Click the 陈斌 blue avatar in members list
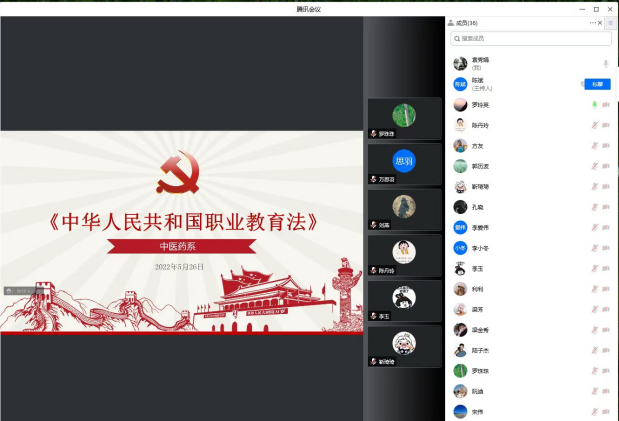The image size is (619, 421). click(x=460, y=84)
